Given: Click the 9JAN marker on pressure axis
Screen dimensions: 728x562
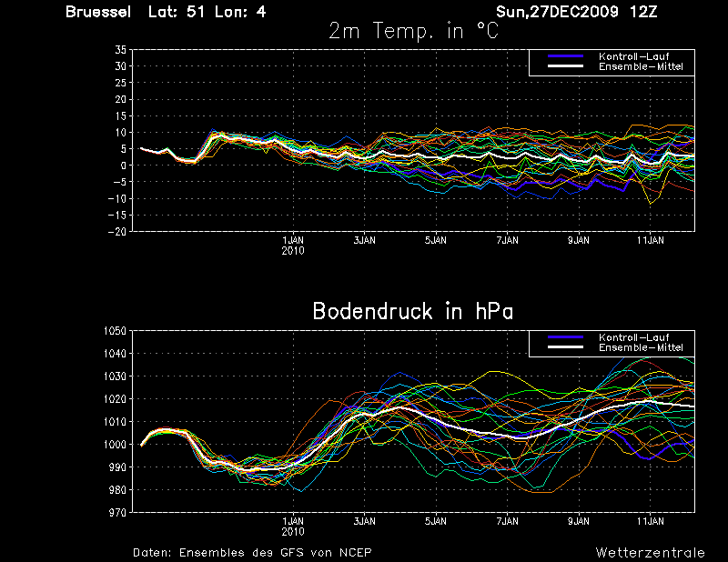Looking at the screenshot, I should click(579, 521).
